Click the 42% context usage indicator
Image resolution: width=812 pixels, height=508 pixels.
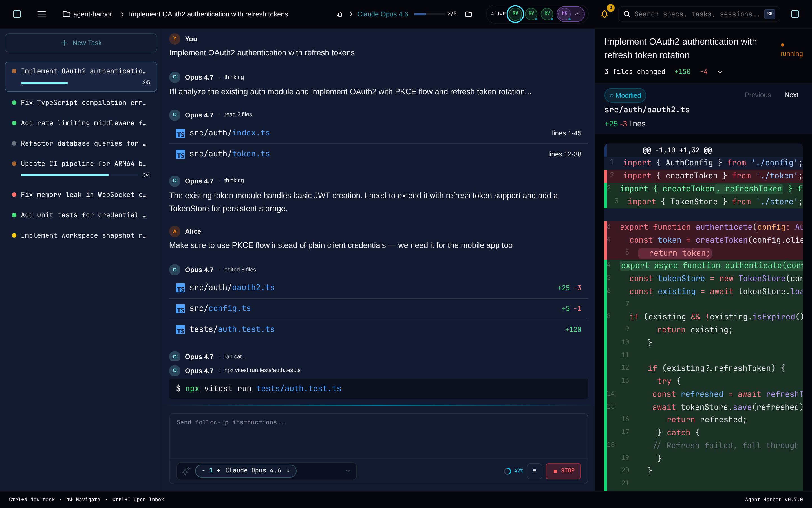[514, 471]
